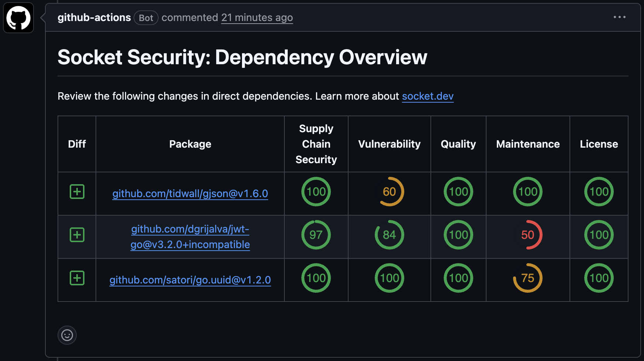
Task: Click jwt-go Supply Chain score 97 badge
Action: pos(316,235)
